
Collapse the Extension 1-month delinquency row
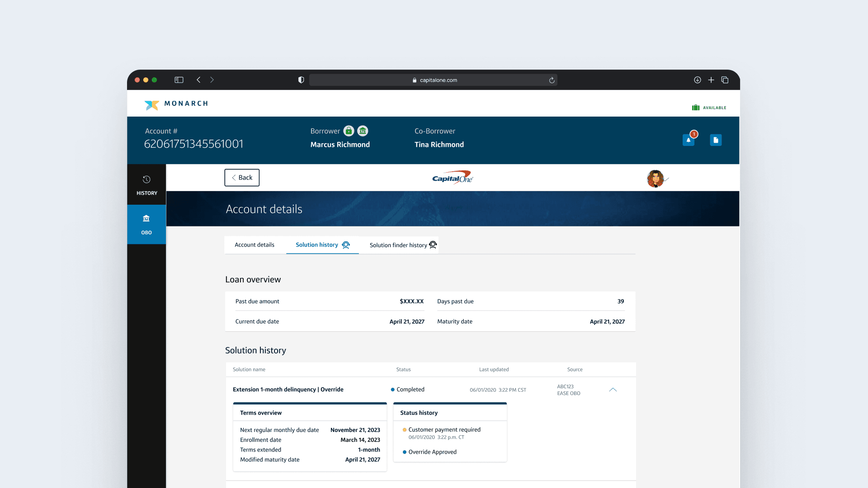click(613, 389)
